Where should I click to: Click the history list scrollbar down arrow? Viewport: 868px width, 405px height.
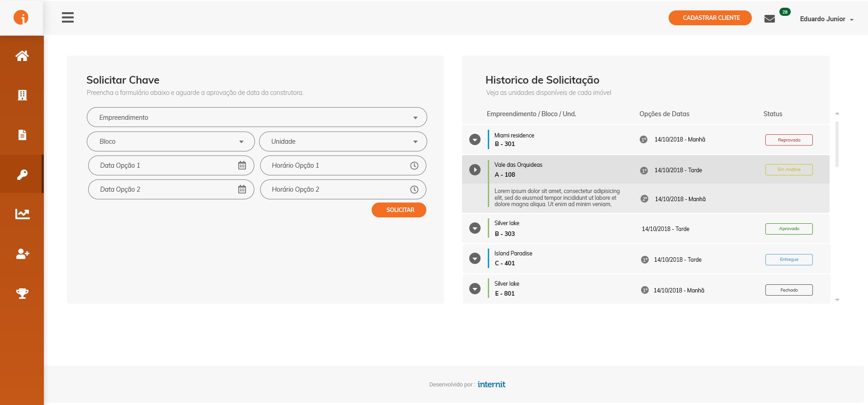pyautogui.click(x=837, y=300)
